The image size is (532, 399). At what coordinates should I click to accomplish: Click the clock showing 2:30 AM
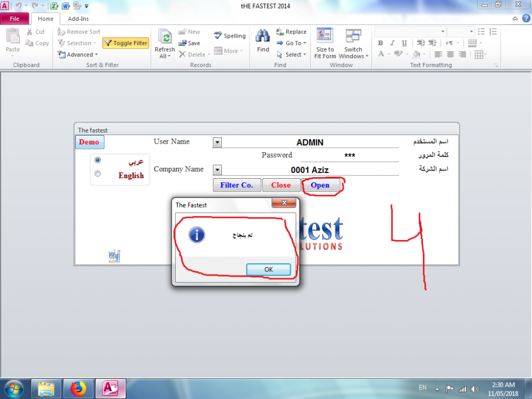coord(503,385)
